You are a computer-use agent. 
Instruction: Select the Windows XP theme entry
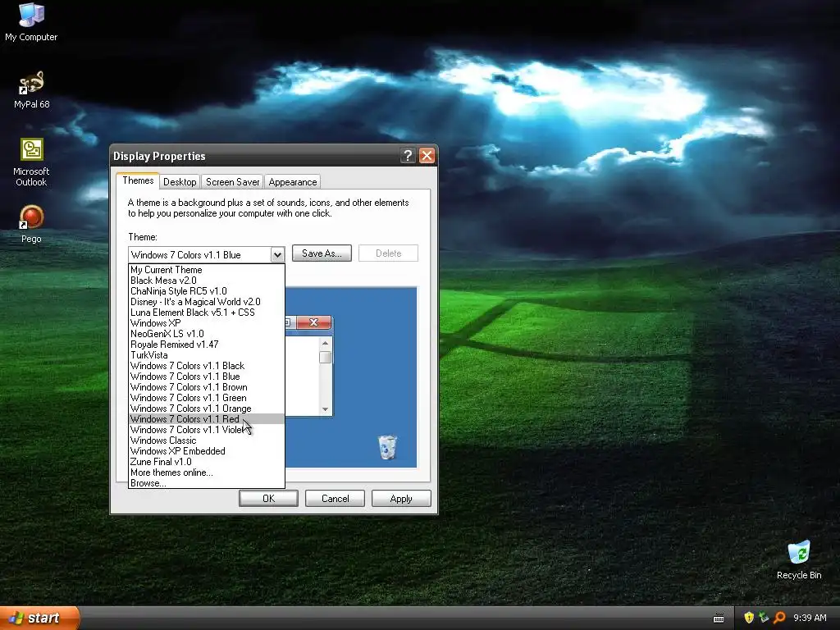coord(207,323)
